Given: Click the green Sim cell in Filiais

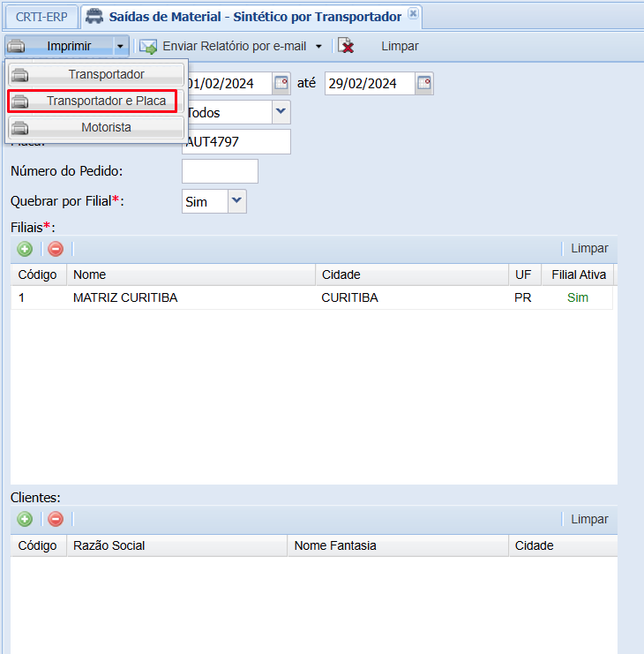Looking at the screenshot, I should (x=577, y=297).
